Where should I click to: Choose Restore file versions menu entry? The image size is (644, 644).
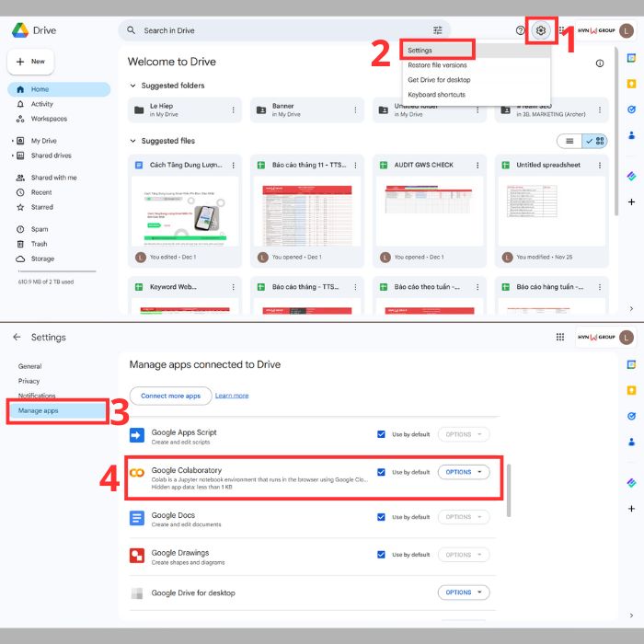click(x=476, y=65)
